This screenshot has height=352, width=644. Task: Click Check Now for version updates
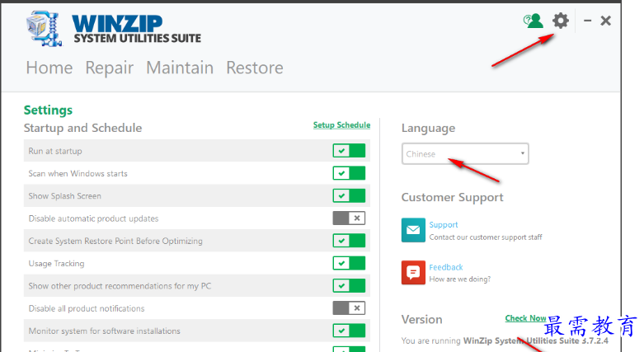525,318
